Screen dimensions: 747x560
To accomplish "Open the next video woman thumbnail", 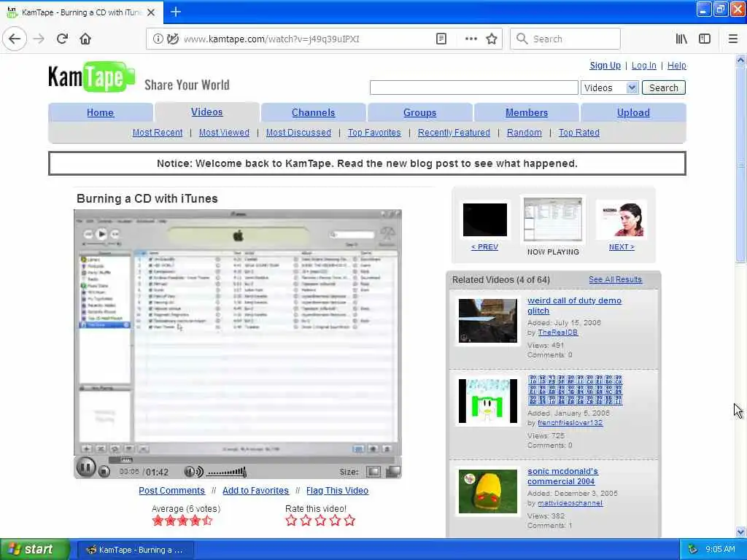I will tap(622, 219).
